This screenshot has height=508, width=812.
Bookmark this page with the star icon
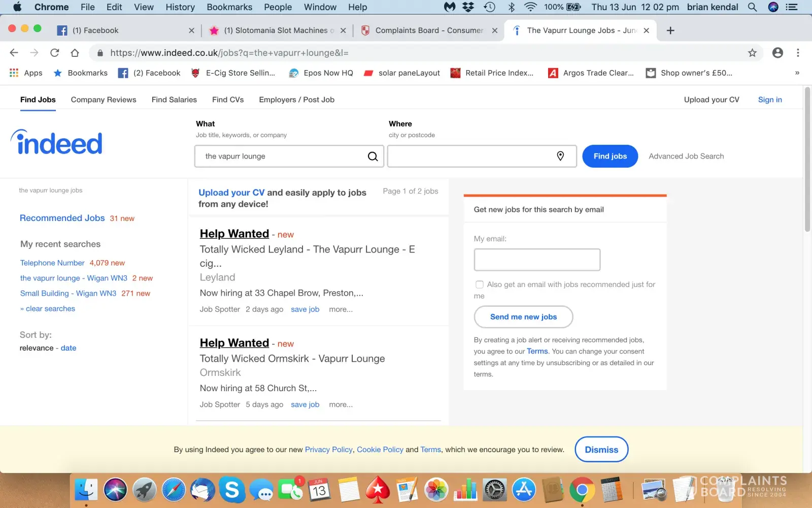(x=752, y=53)
